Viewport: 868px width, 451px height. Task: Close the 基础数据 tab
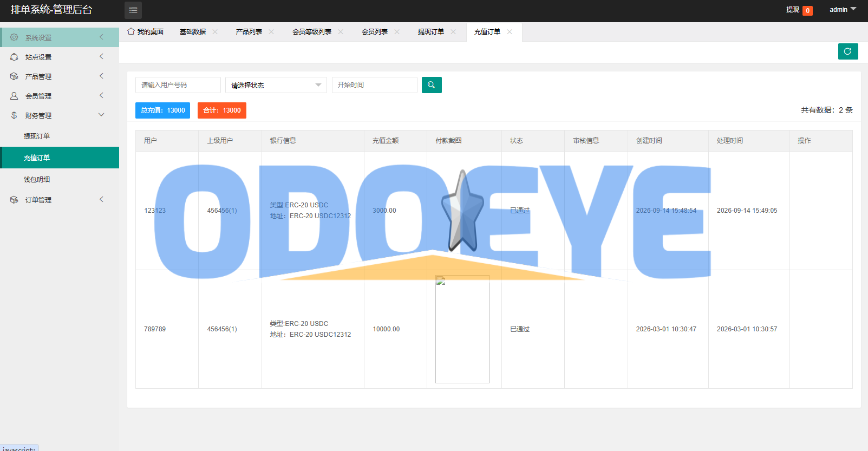pyautogui.click(x=215, y=32)
